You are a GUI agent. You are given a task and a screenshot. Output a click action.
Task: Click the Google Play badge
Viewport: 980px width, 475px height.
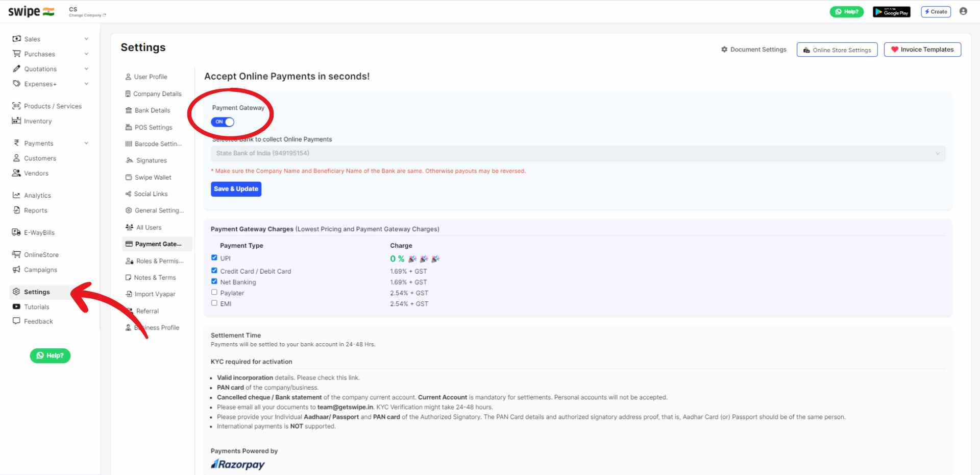point(892,12)
